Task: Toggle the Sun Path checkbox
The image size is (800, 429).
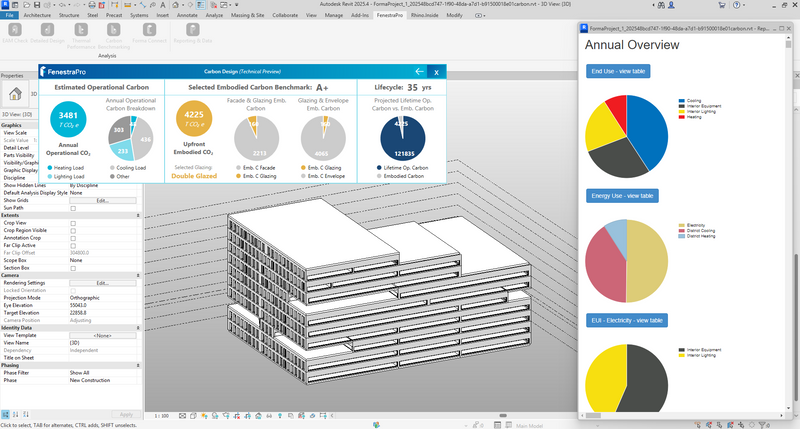Action: pyautogui.click(x=73, y=208)
